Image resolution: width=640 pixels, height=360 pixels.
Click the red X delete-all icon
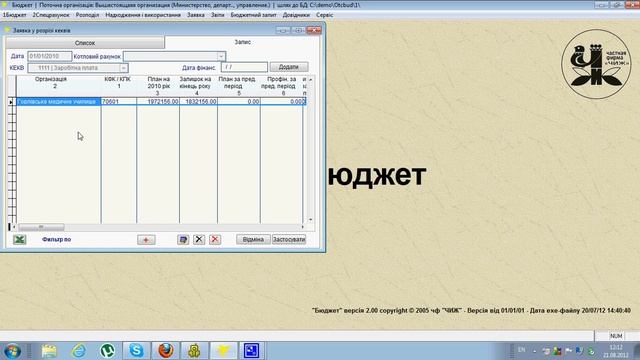click(215, 240)
